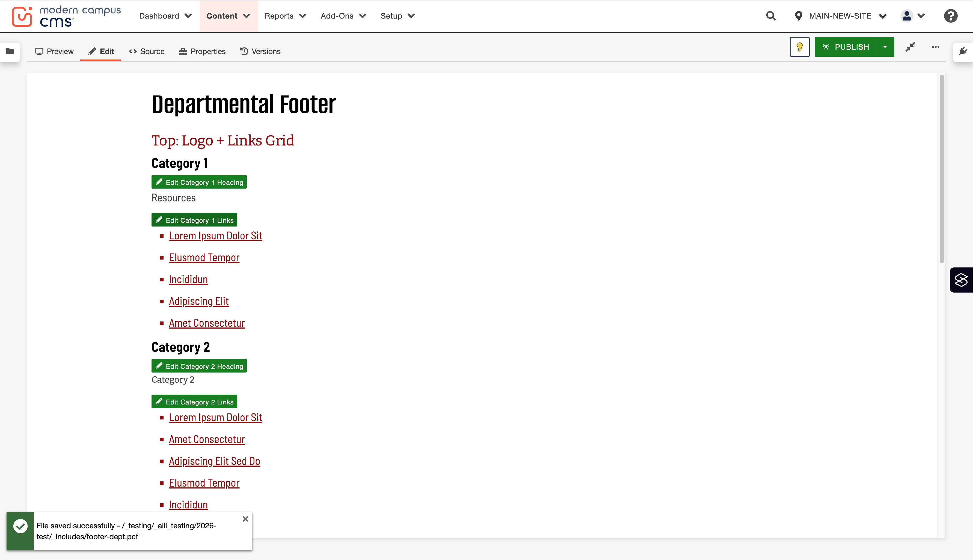Open the Adipiscing Elit Sed Do link

214,461
